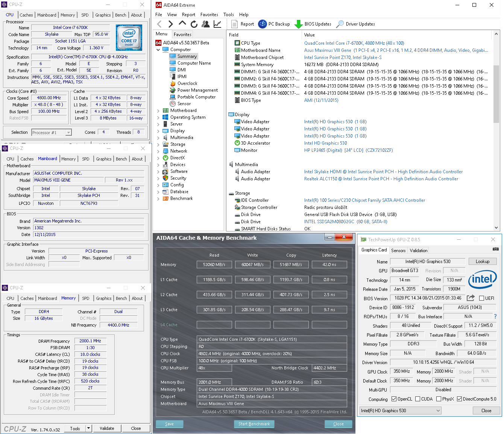The height and width of the screenshot is (434, 504).
Task: Toggle OpenCL computing checkbox
Action: pos(394,399)
